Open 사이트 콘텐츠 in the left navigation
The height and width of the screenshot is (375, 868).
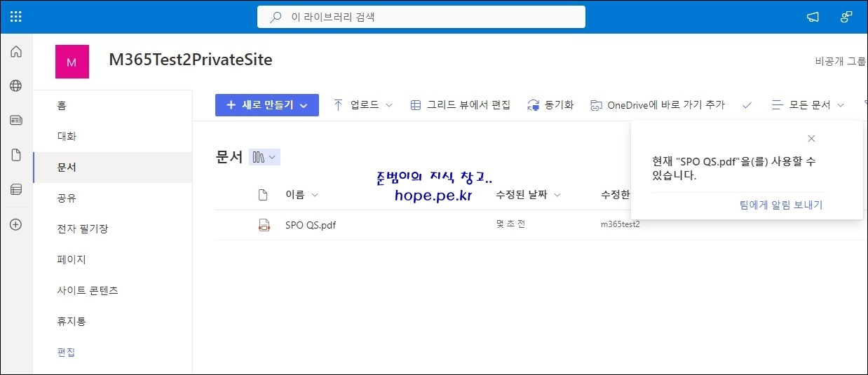[113, 290]
